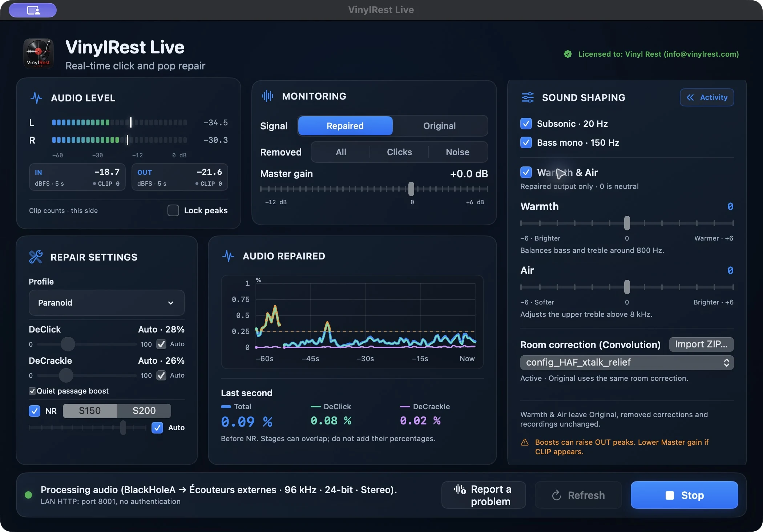Click the orange warning triangle icon
This screenshot has width=763, height=532.
pyautogui.click(x=525, y=442)
